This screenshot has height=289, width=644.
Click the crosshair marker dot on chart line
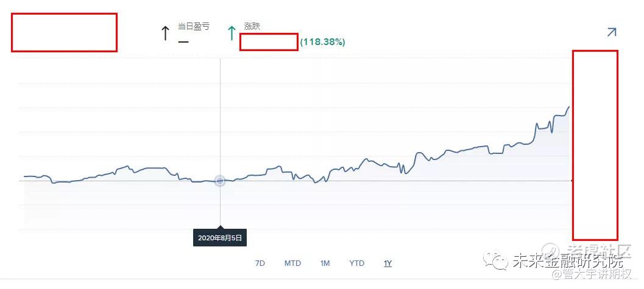point(220,180)
